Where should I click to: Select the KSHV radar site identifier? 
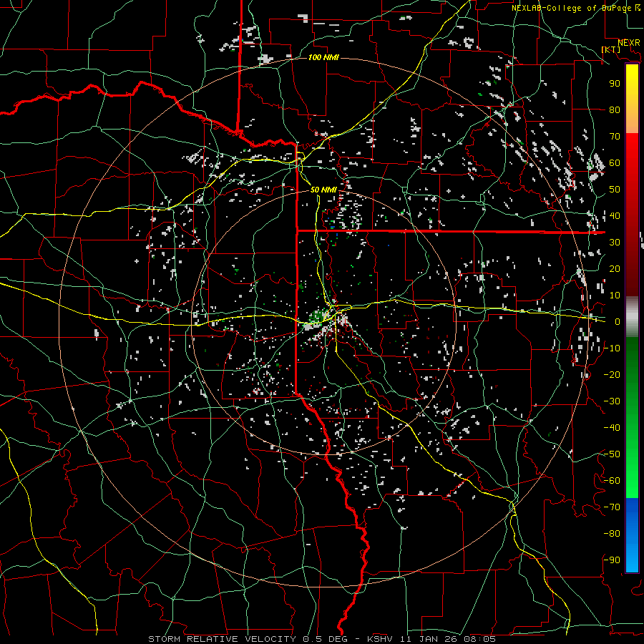pos(379,639)
